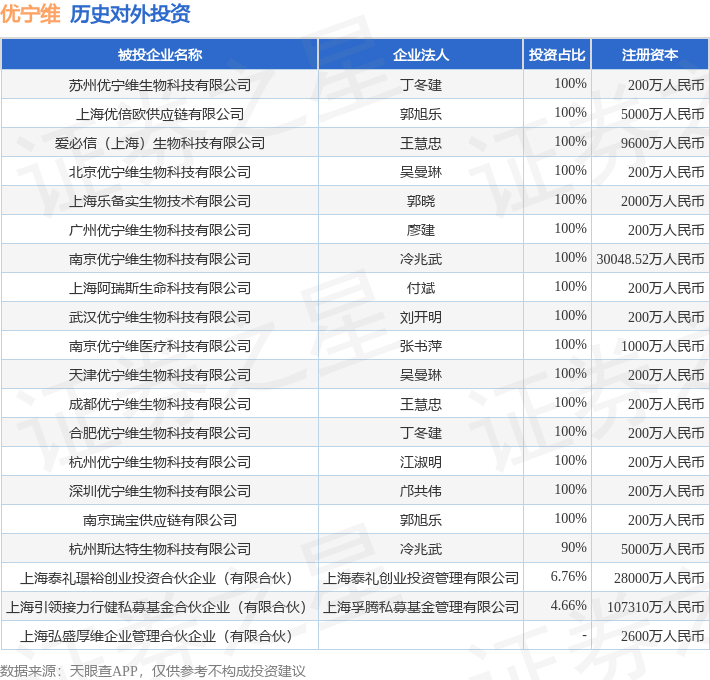Select 南京优宁维生物科技有限公司 cell
710x680 pixels.
tap(160, 259)
